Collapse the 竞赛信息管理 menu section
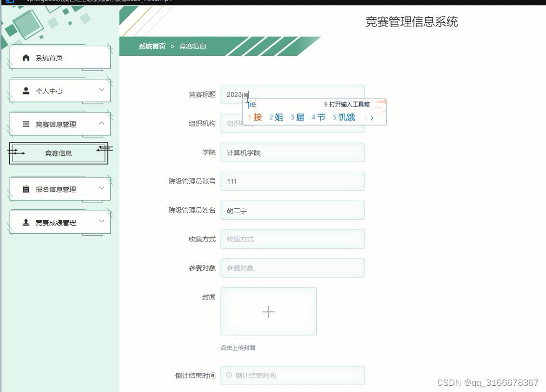Viewport: 546px width, 392px height. point(101,124)
